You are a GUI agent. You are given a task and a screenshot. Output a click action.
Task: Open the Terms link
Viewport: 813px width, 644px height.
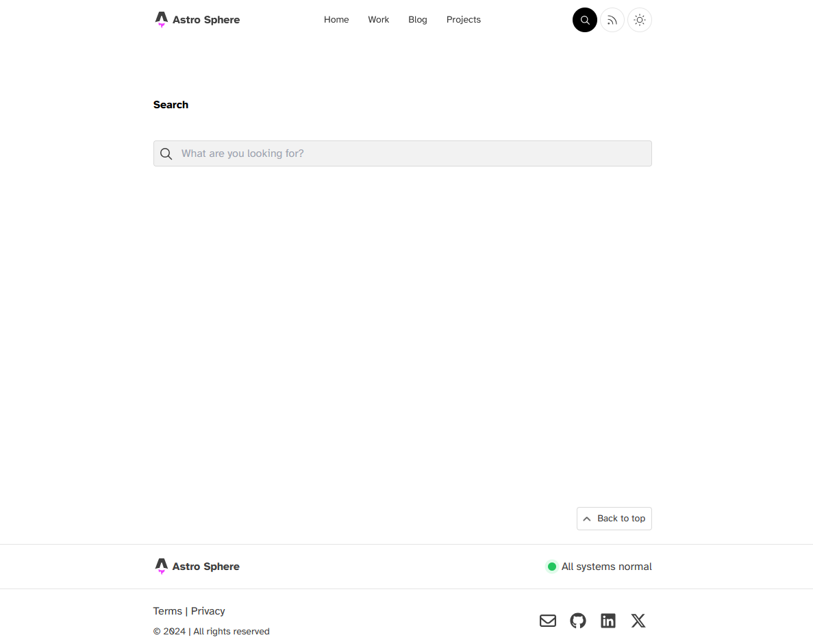pyautogui.click(x=168, y=611)
